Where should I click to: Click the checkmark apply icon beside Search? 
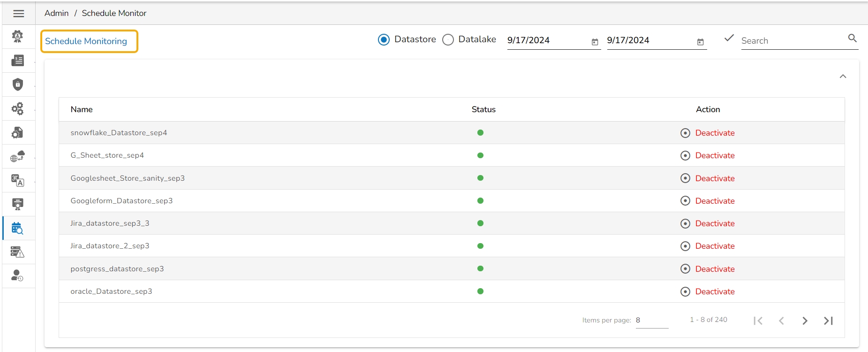click(729, 38)
